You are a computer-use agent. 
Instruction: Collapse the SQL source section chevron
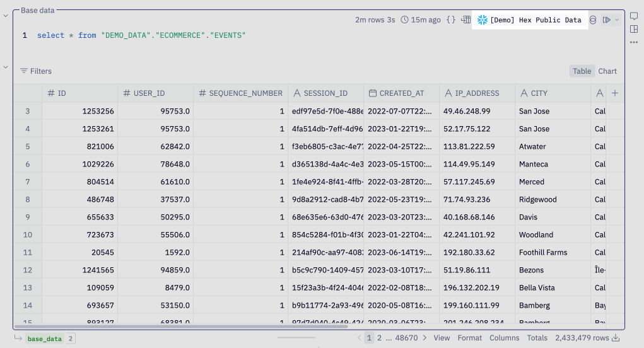6,16
